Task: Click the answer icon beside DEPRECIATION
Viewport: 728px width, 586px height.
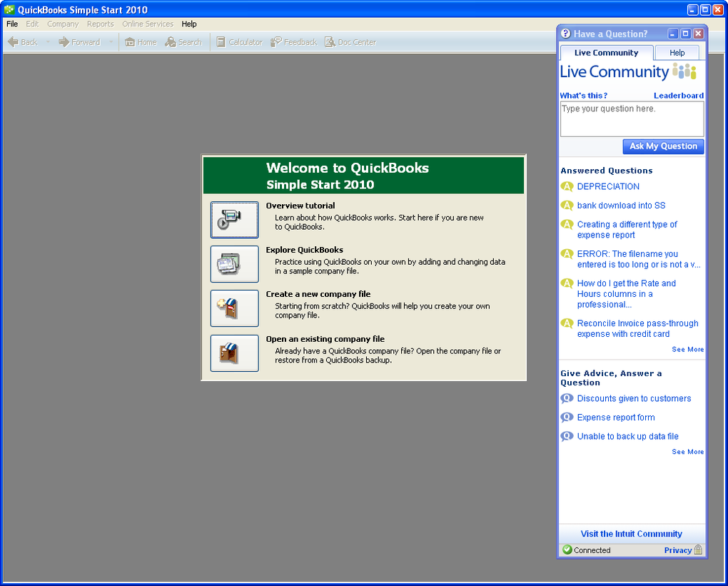Action: [x=567, y=186]
